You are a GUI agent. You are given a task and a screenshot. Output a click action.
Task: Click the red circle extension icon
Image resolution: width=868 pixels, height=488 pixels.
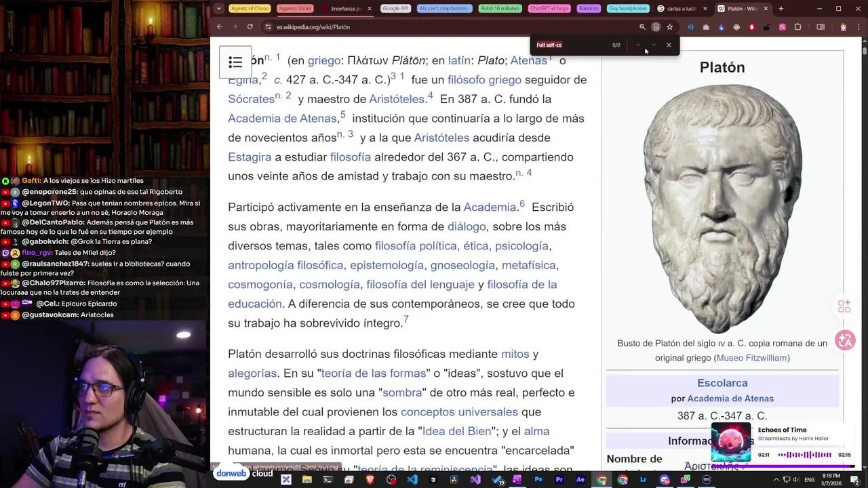(x=752, y=27)
